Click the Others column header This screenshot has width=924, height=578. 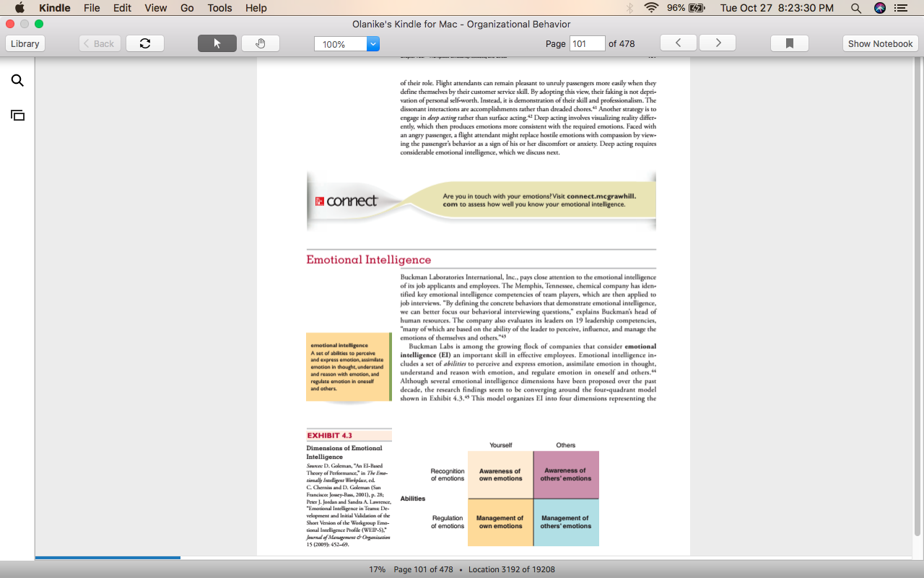pos(566,445)
